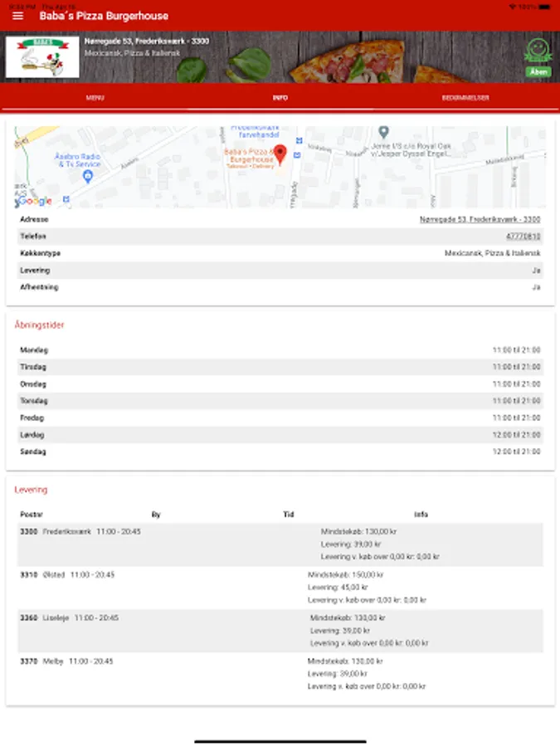Open the Nørregade 53 address link
This screenshot has width=560, height=747.
coord(480,219)
